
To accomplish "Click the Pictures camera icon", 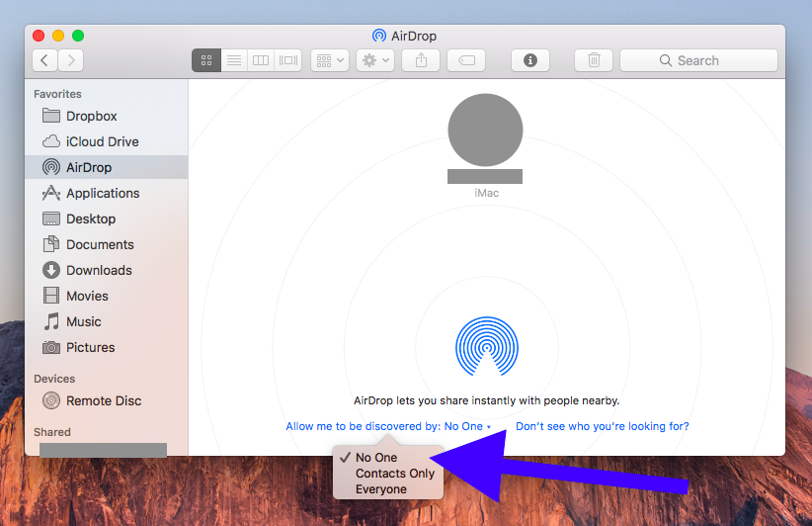I will point(50,347).
